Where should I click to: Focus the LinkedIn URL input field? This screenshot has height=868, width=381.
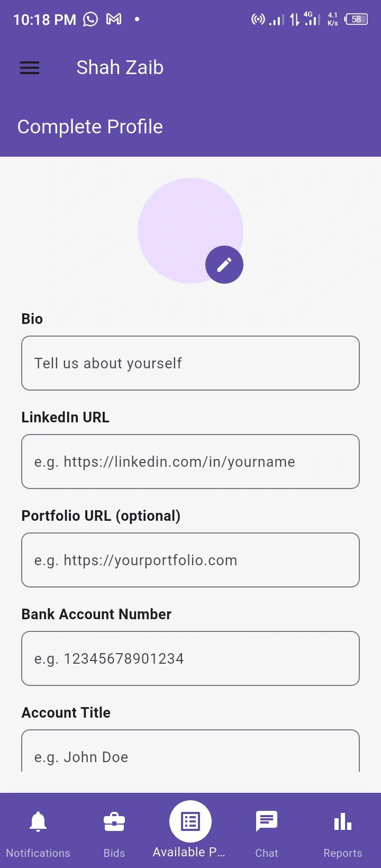[x=190, y=462]
